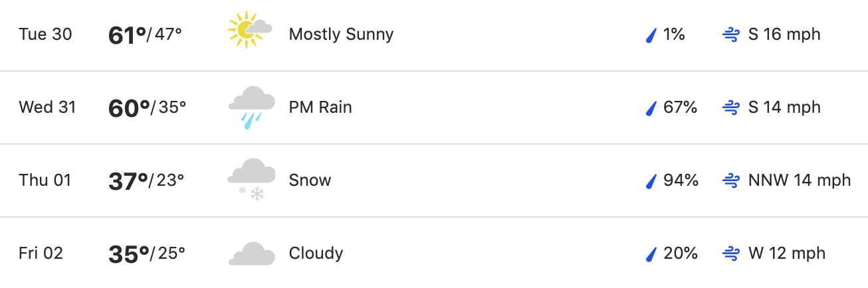Click the raindrop icon beside 67%

(651, 108)
